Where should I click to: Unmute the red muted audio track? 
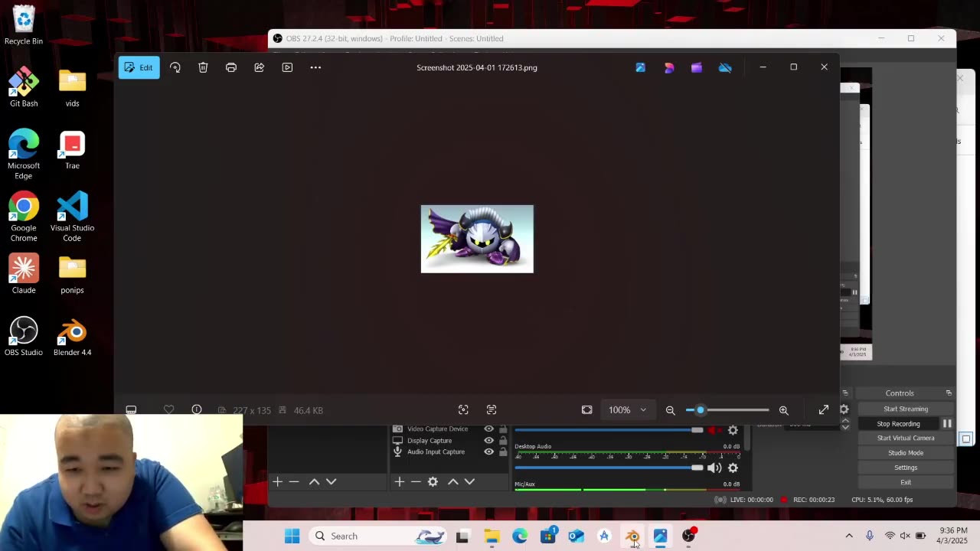click(x=714, y=430)
